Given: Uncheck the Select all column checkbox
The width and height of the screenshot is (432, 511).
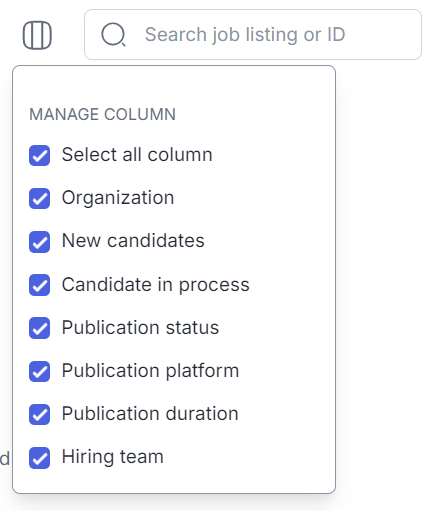Looking at the screenshot, I should [x=39, y=155].
